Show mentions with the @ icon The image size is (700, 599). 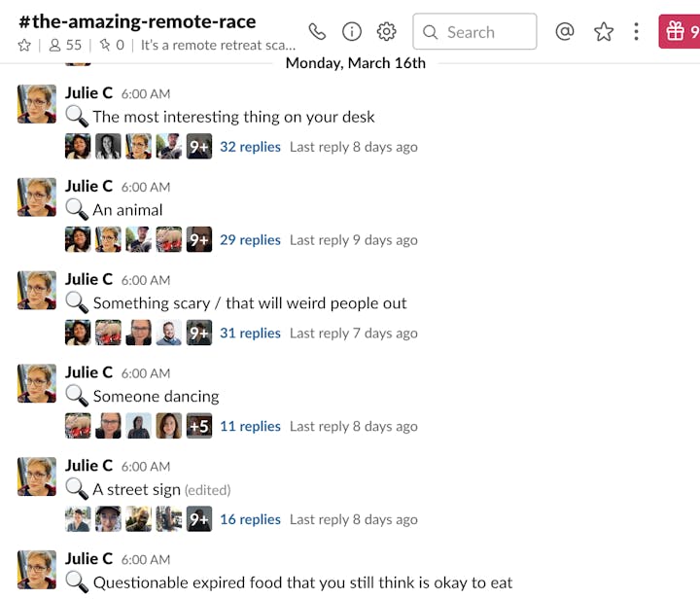pyautogui.click(x=565, y=32)
